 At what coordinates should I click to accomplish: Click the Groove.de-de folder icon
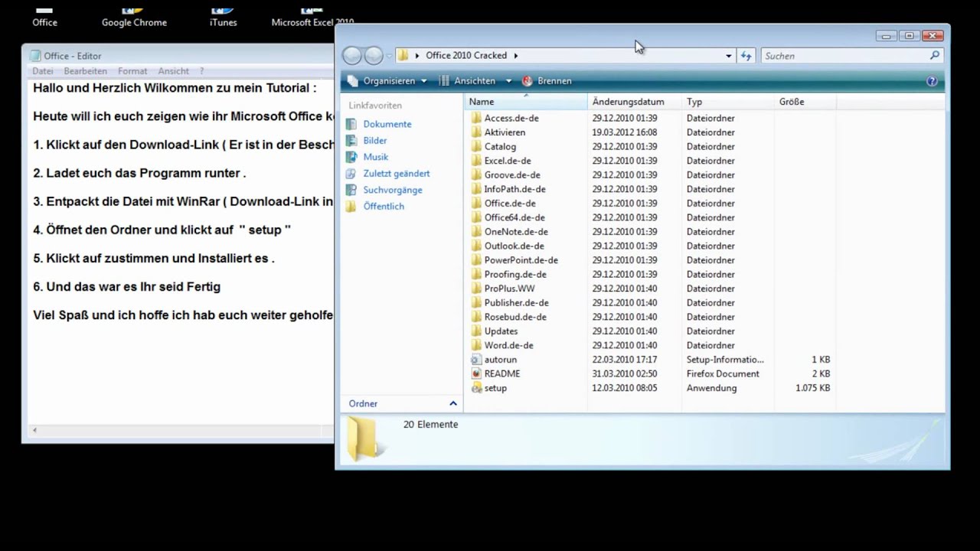(x=475, y=174)
